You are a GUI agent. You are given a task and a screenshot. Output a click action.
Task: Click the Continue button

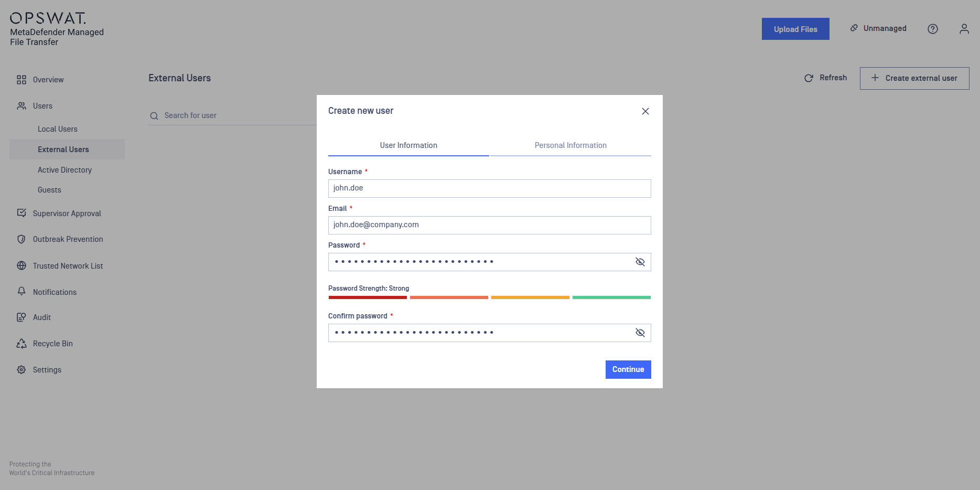pyautogui.click(x=628, y=369)
